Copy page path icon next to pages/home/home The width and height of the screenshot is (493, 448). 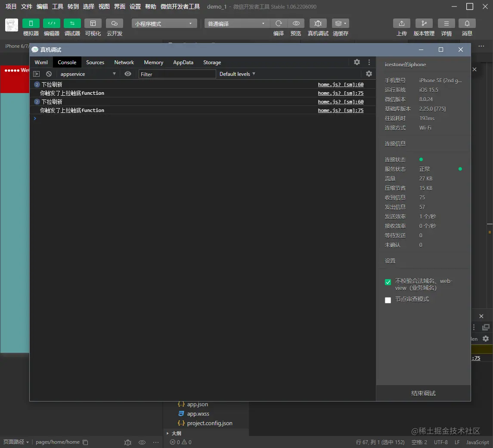pyautogui.click(x=86, y=442)
